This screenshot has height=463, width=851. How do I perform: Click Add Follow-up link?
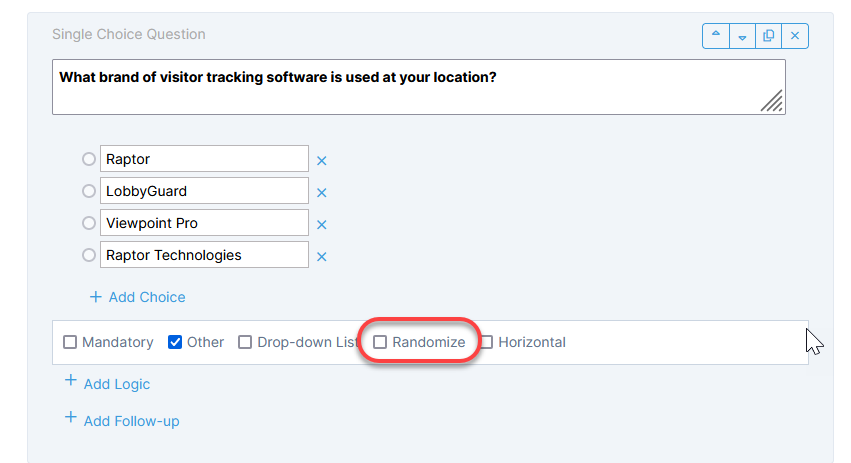122,420
